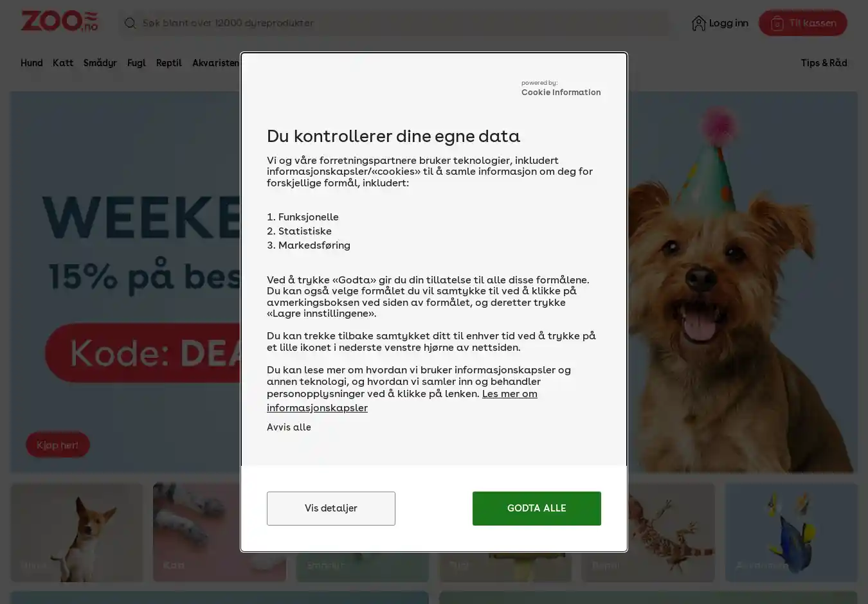This screenshot has height=604, width=868.
Task: Click the ZOO.no logo
Action: tap(59, 21)
